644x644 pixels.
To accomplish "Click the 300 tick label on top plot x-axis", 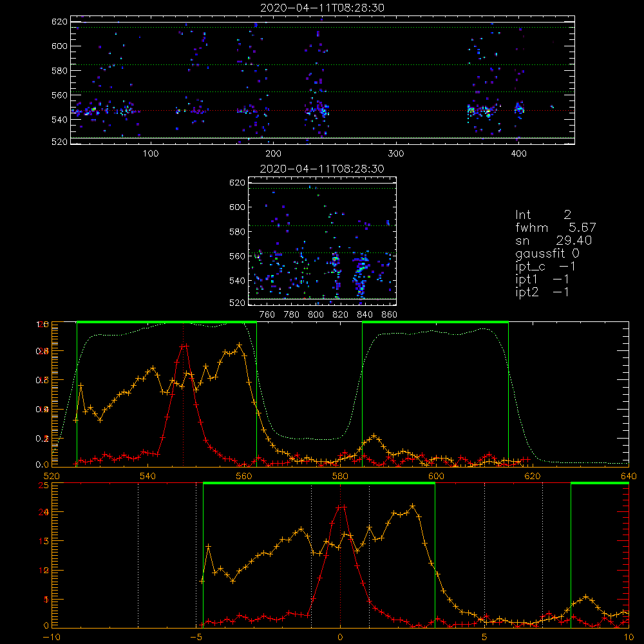I will [x=396, y=154].
